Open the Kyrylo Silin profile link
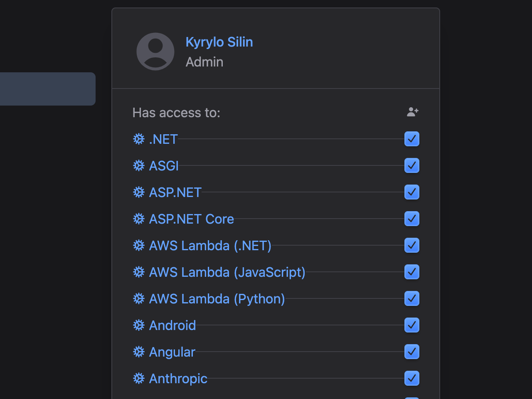This screenshot has height=399, width=532. pyautogui.click(x=219, y=42)
